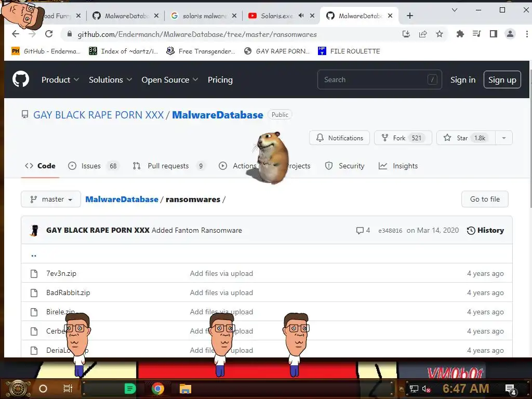
Task: Fork the repository with Fork 521
Action: point(403,138)
